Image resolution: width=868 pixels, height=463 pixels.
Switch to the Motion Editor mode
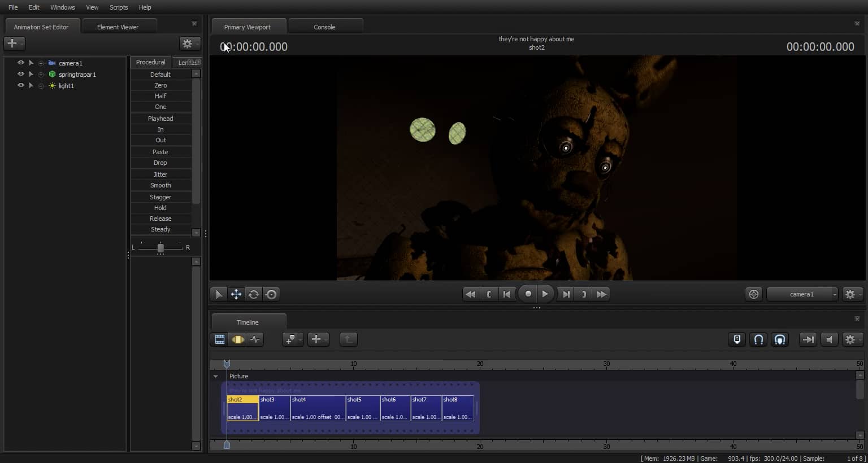(238, 339)
